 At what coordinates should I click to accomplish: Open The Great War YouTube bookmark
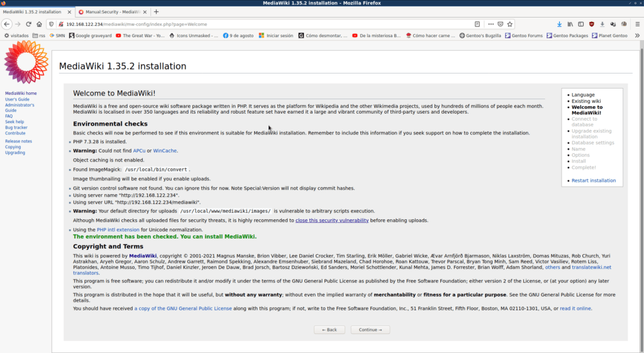140,36
